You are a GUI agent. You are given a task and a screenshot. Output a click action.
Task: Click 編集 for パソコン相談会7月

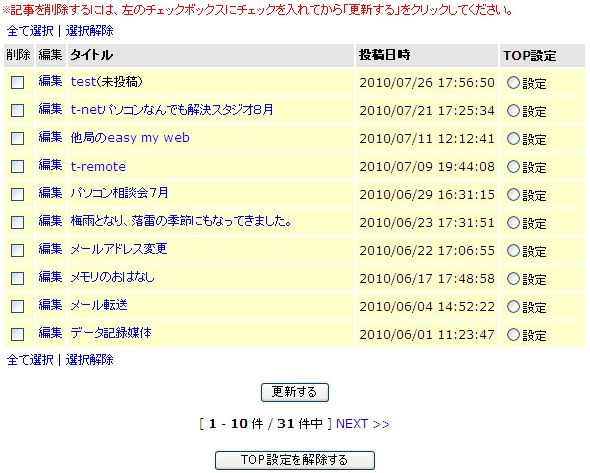pos(50,193)
